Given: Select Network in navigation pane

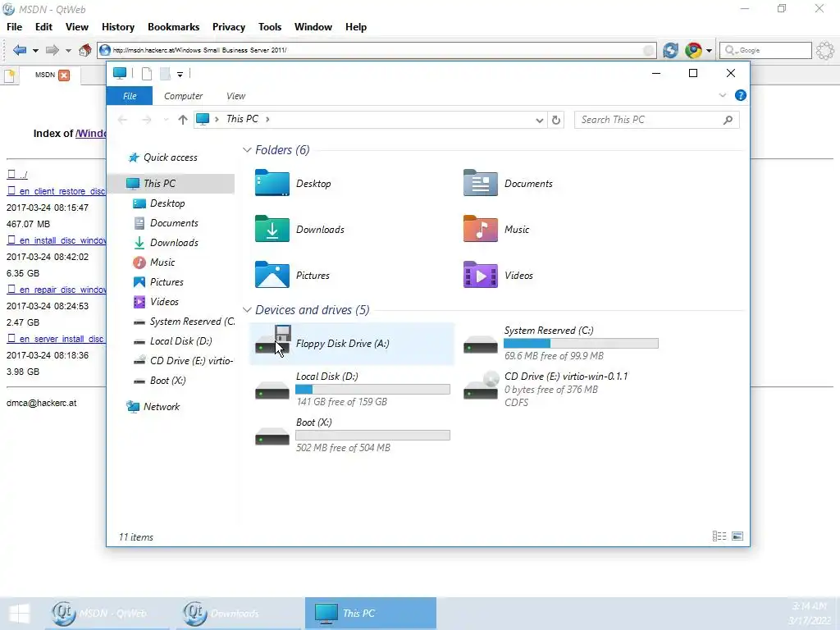Looking at the screenshot, I should tap(162, 407).
